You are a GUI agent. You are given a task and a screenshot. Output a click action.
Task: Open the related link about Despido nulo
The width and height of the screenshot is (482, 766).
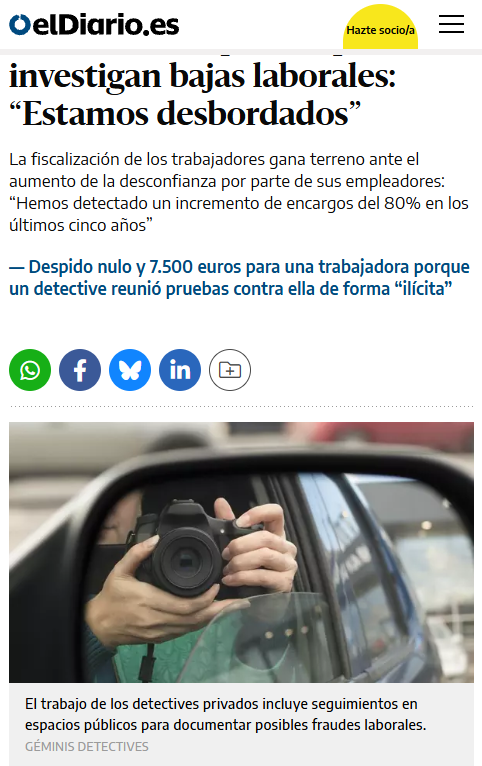coord(239,277)
